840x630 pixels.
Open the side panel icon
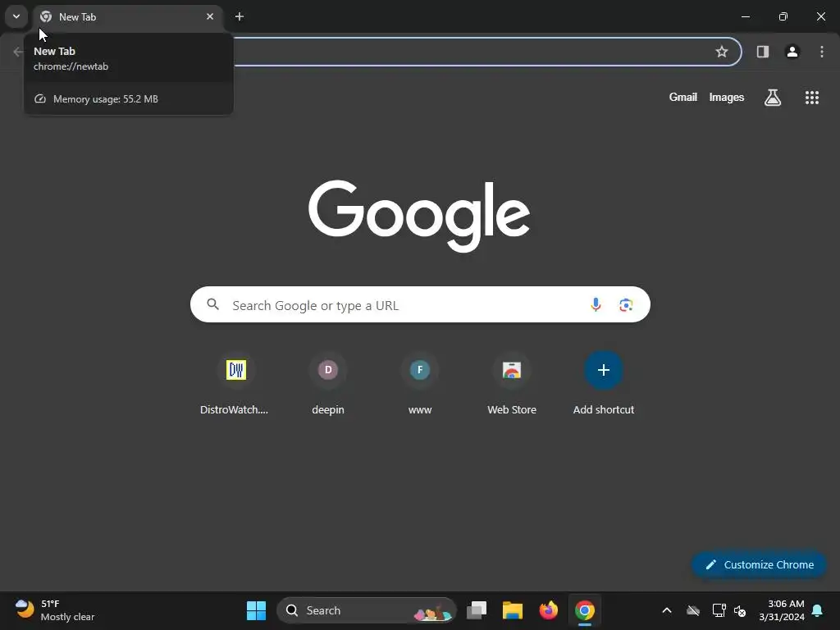click(763, 52)
